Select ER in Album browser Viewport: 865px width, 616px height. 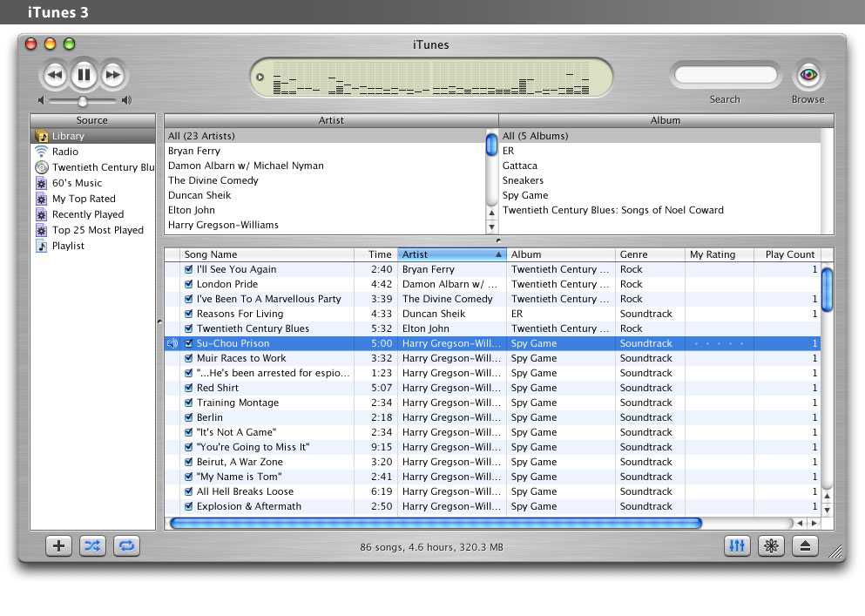click(x=659, y=151)
